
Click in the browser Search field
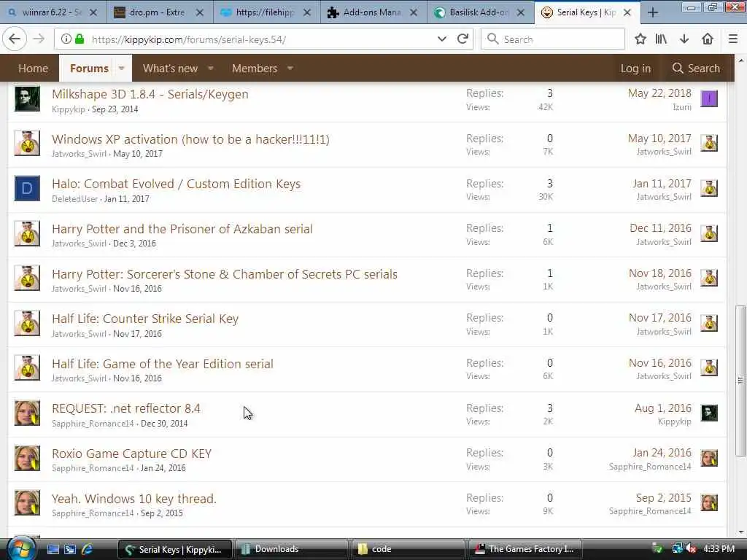click(x=553, y=39)
